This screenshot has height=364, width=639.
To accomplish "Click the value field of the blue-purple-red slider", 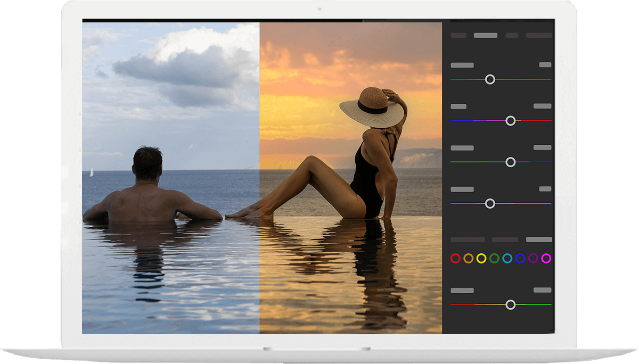I will (x=542, y=106).
